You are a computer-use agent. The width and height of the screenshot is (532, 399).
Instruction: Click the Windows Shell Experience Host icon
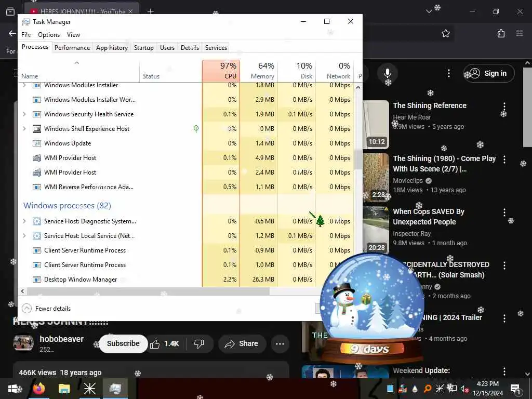pos(37,129)
